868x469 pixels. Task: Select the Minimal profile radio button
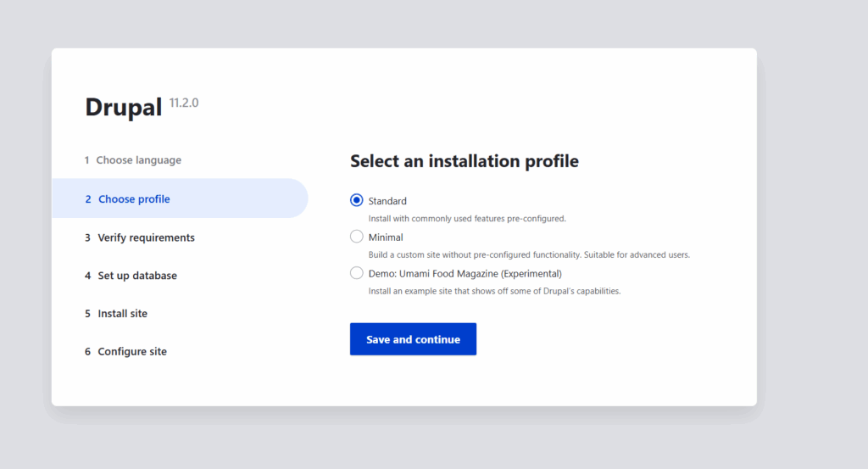357,237
